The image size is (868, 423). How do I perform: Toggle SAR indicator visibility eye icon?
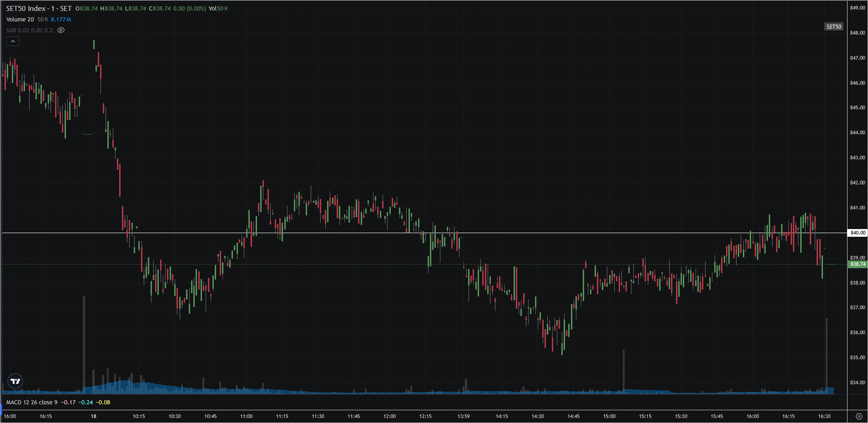coord(61,31)
